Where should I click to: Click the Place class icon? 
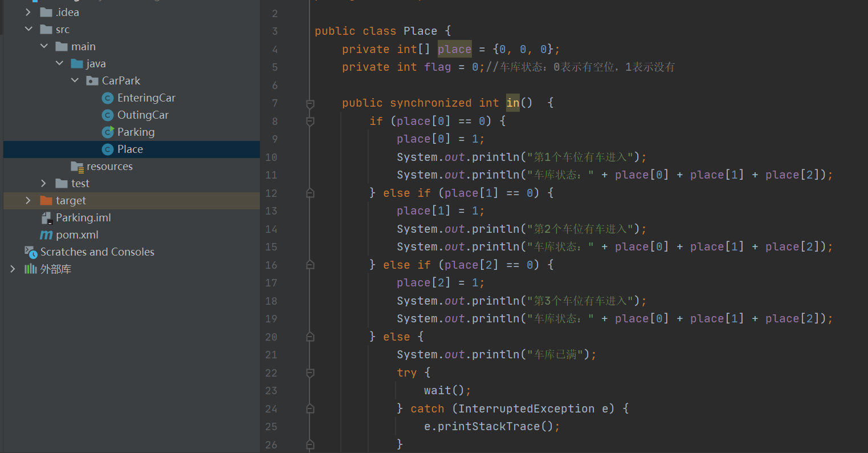[108, 149]
